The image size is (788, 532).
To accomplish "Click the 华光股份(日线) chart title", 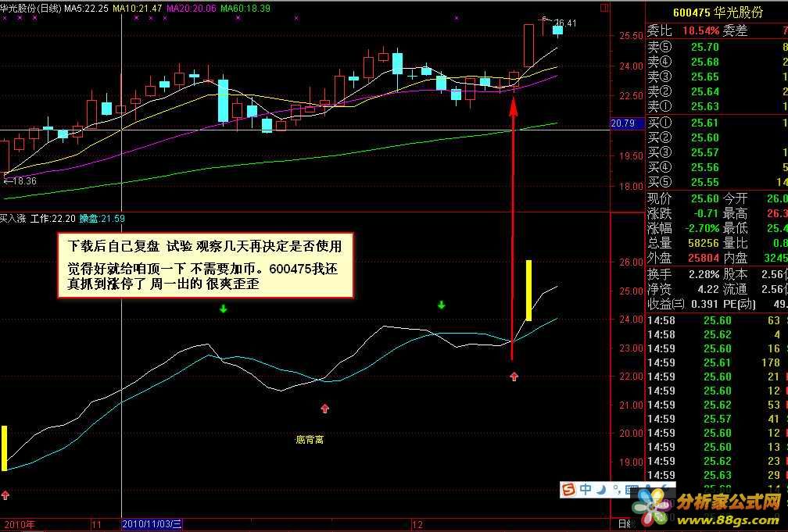I will point(30,9).
